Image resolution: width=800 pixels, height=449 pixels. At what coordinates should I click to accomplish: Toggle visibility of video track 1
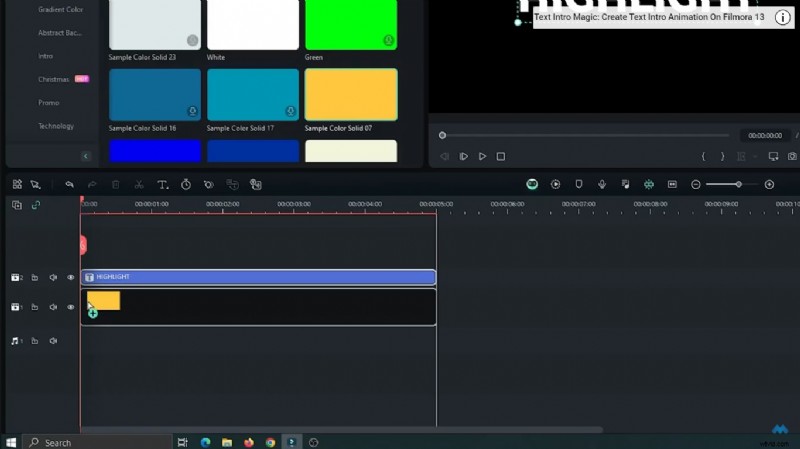[70, 307]
